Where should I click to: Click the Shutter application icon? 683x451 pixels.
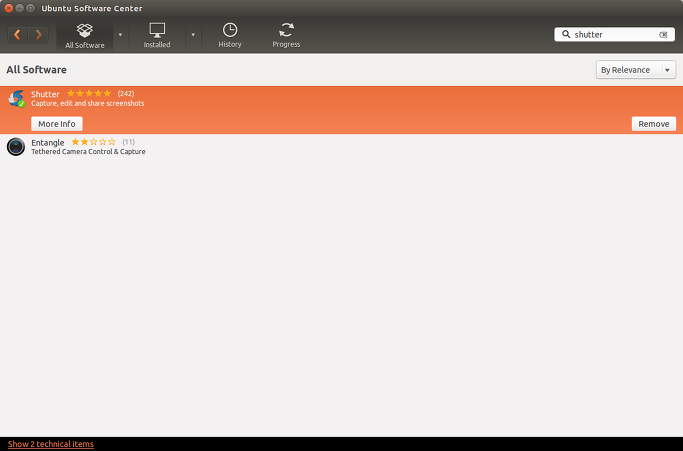17,98
